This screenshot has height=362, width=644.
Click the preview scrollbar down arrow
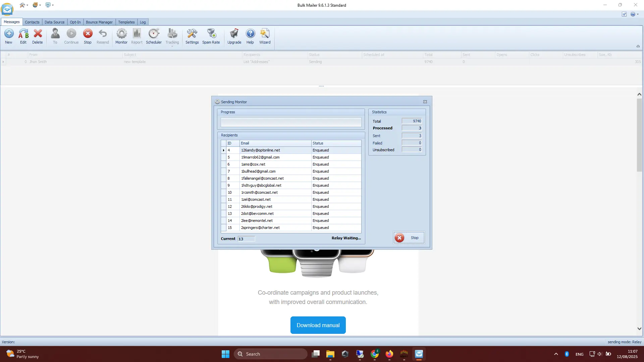point(639,329)
